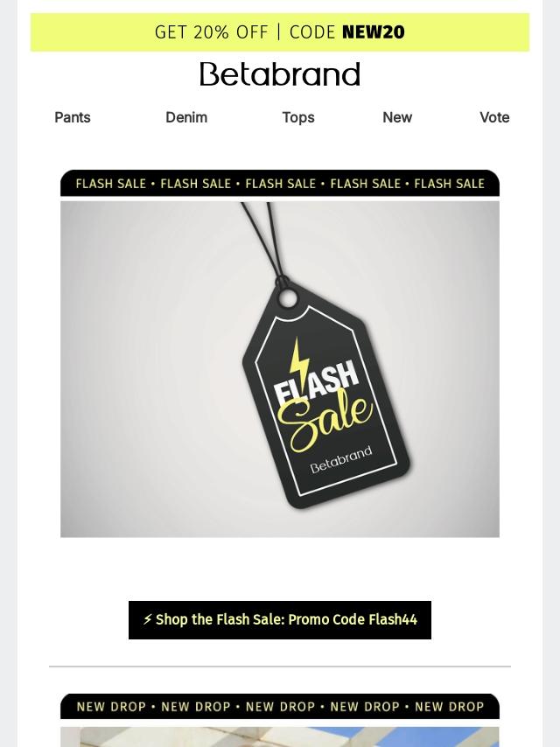This screenshot has height=747, width=560.
Task: Click the tag string hole at top
Action: point(287,299)
